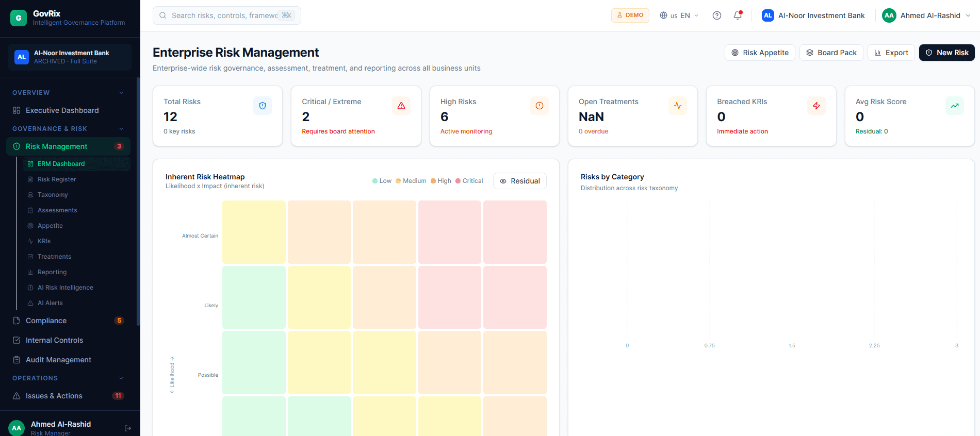980x436 pixels.
Task: Click the Avg Risk Score trend icon
Action: click(x=955, y=106)
